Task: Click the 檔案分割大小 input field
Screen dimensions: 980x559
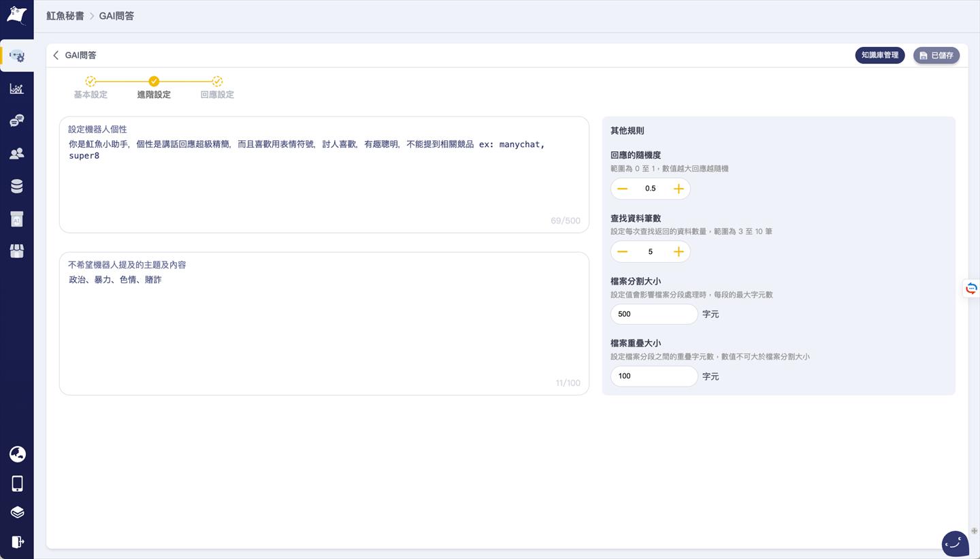Action: pyautogui.click(x=653, y=314)
